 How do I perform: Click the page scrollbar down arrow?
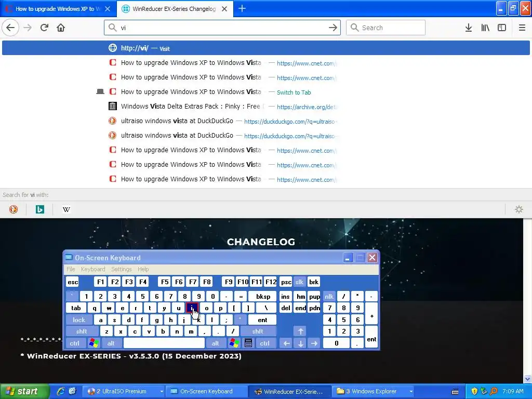(527, 379)
